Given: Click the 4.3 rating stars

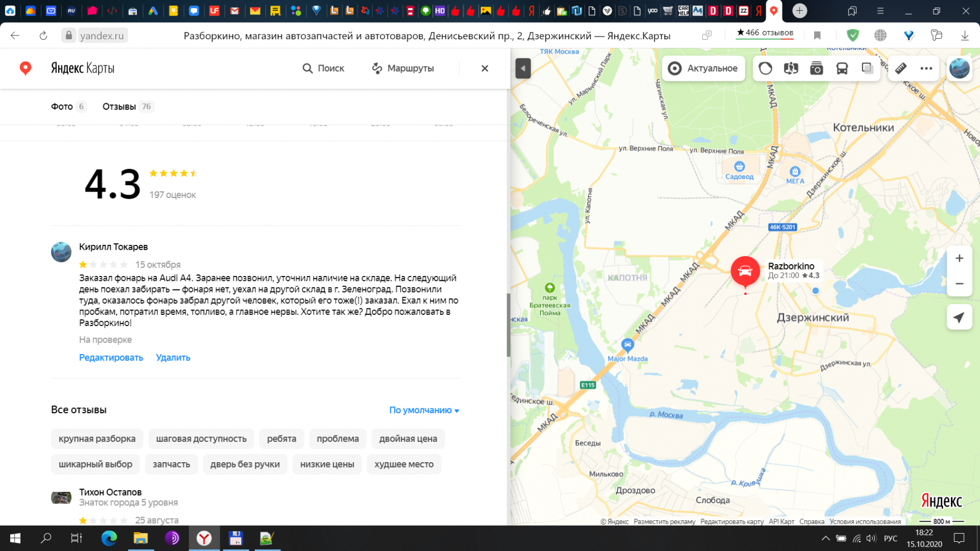Looking at the screenshot, I should tap(173, 173).
